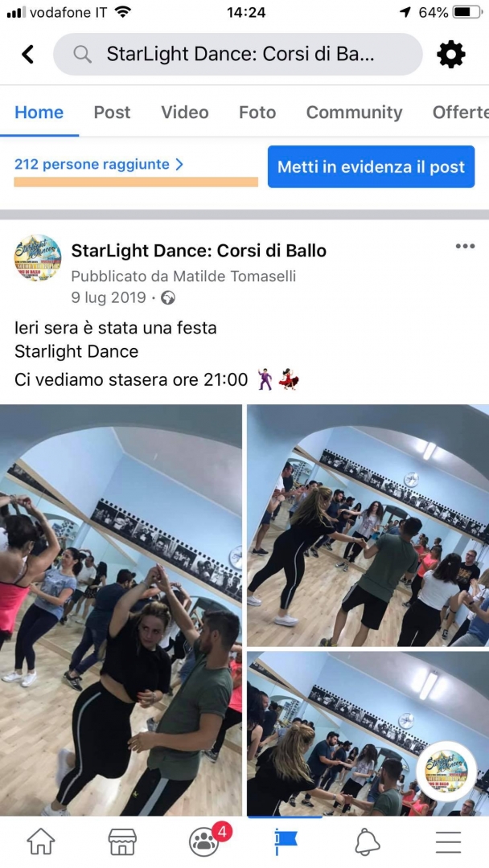Click Metti in evidenza il post button
Image resolution: width=489 pixels, height=868 pixels.
coord(371,166)
